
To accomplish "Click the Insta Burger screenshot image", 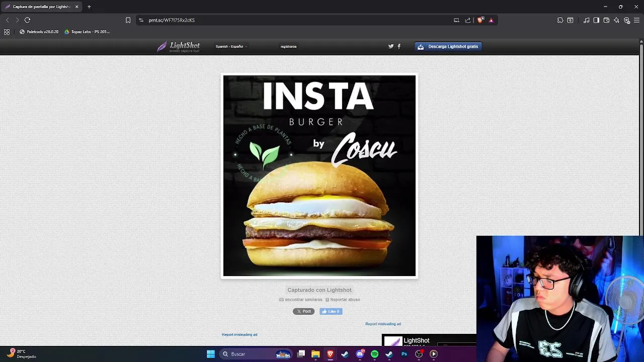I will click(x=319, y=176).
